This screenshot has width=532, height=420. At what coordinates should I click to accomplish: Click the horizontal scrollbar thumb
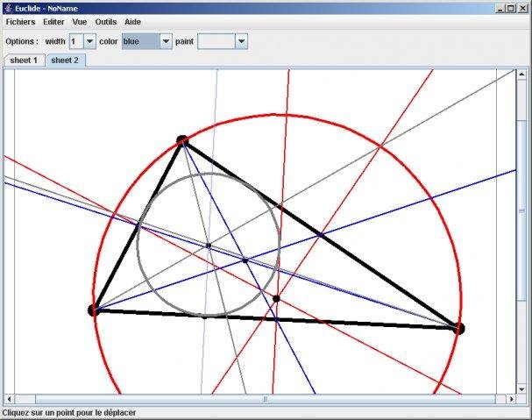(x=266, y=399)
